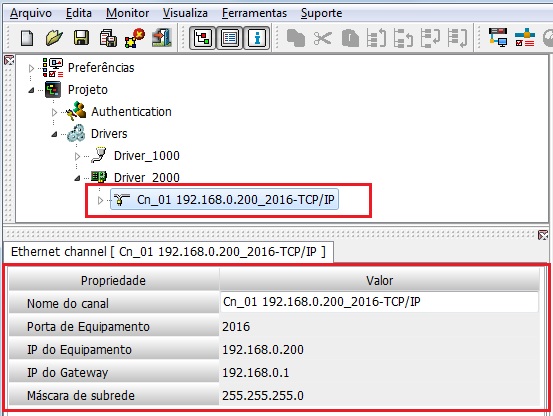Click the Paste toolbar icon
Viewport: 553px width, 416px height.
coord(350,38)
